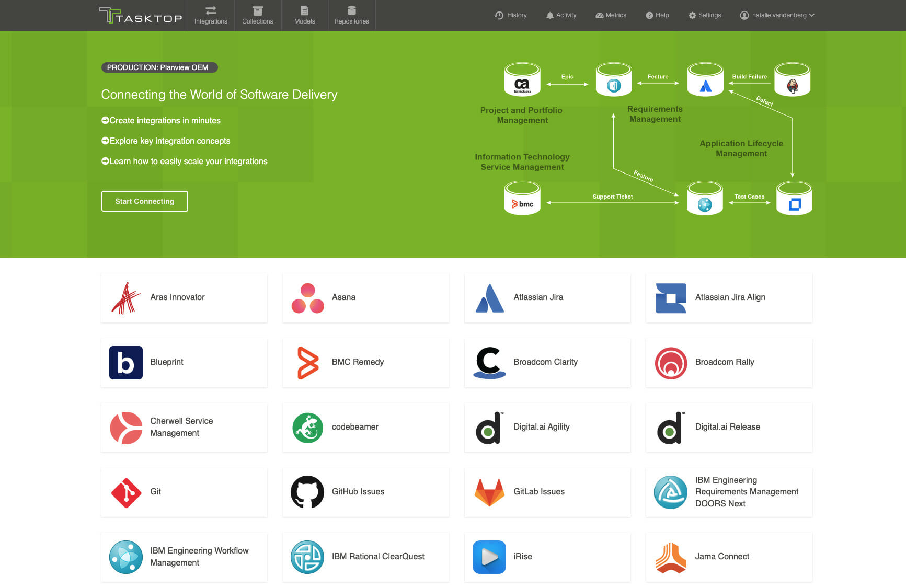Click the Start Connecting button

[x=144, y=201]
